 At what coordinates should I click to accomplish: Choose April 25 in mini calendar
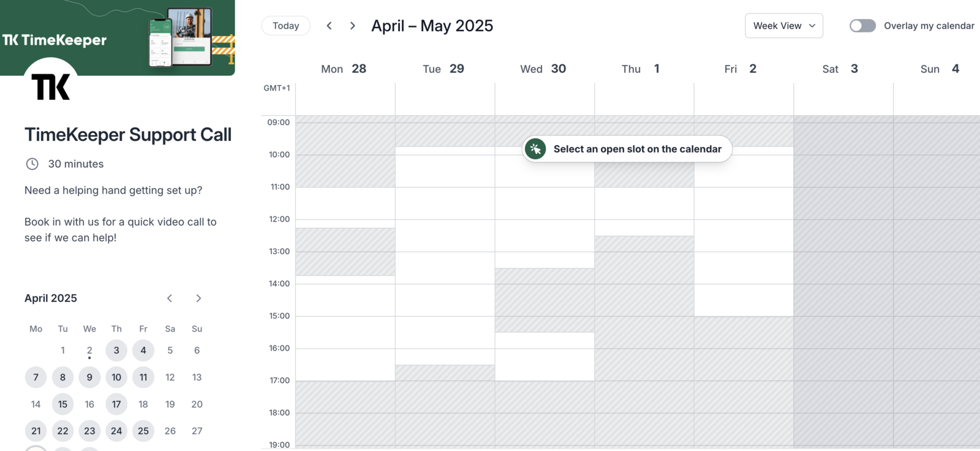coord(143,431)
